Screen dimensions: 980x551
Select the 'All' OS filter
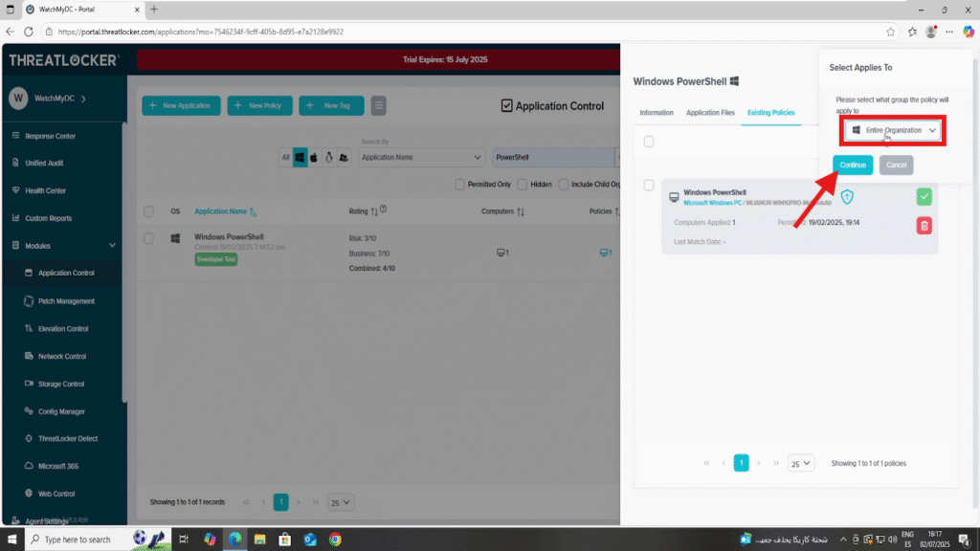[285, 158]
